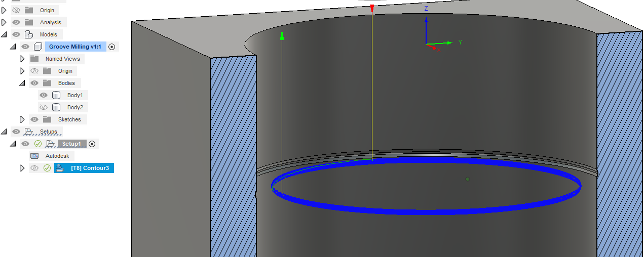Select Body2 in the browser tree

(75, 107)
